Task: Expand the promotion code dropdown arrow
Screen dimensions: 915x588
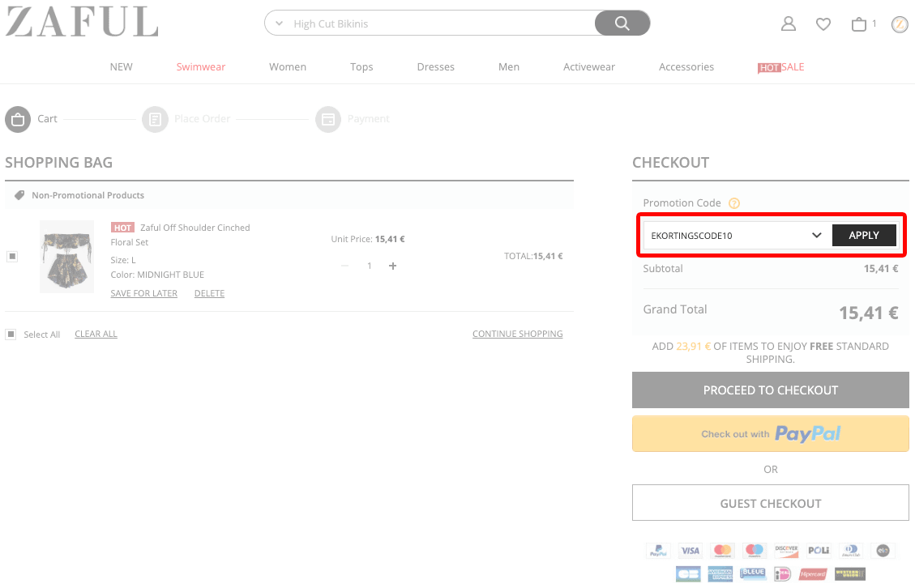Action: coord(816,235)
